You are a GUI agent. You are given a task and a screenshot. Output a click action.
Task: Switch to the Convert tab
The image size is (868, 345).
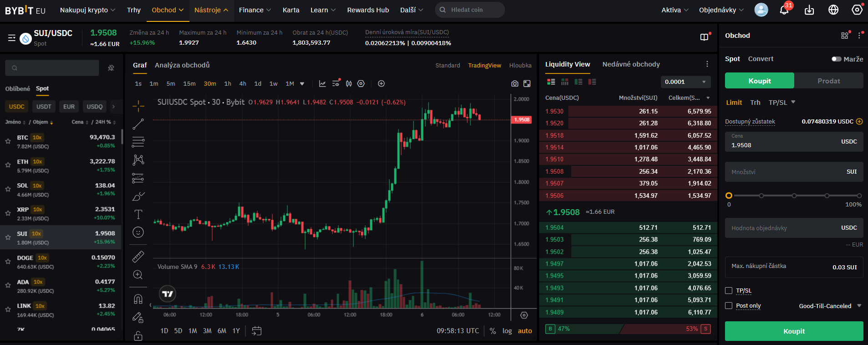[761, 59]
